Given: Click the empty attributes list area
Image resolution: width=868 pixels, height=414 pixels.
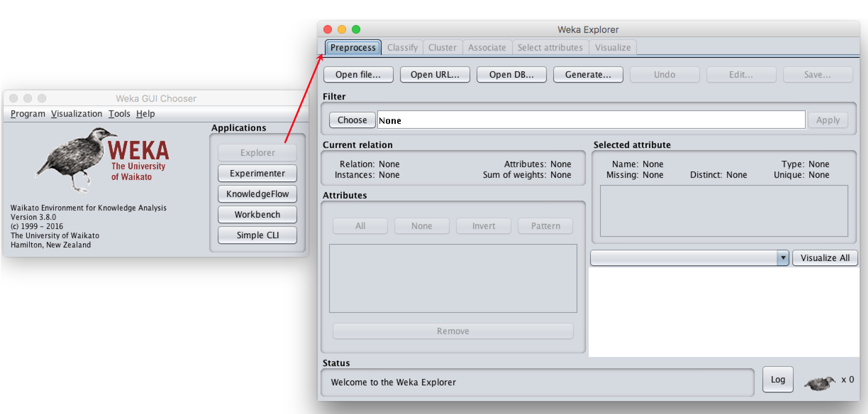Looking at the screenshot, I should pos(453,278).
